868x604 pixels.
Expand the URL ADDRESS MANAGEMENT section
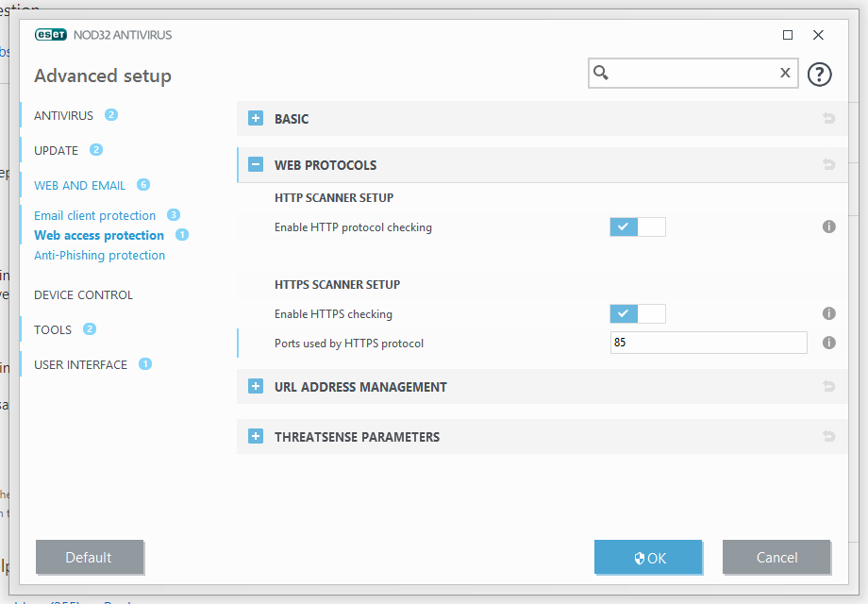(x=256, y=386)
